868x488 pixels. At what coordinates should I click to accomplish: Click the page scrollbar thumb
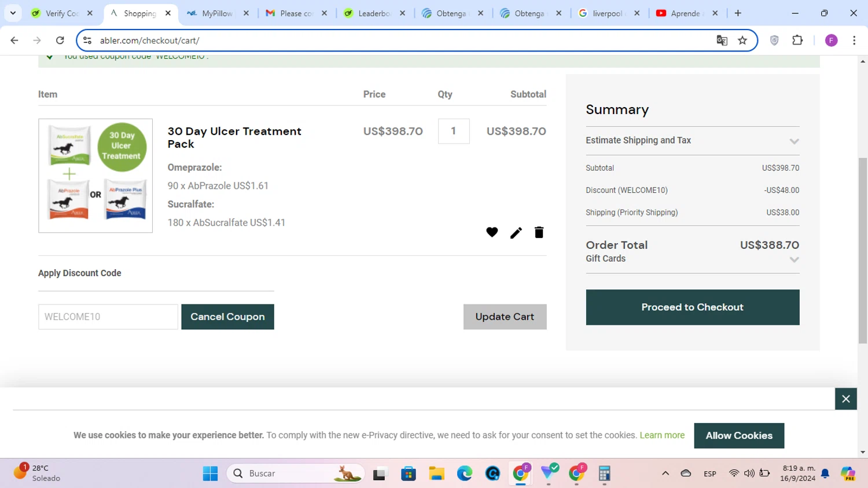coord(863,251)
